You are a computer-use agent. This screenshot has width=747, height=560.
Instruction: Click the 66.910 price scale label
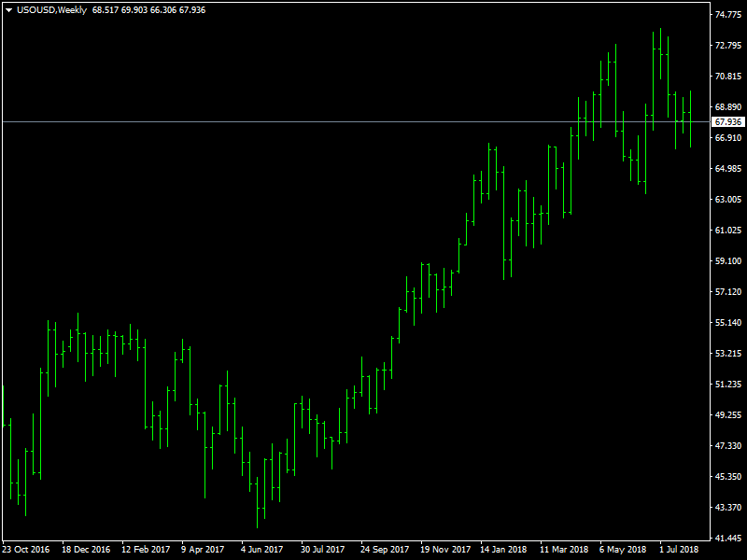[x=728, y=137]
